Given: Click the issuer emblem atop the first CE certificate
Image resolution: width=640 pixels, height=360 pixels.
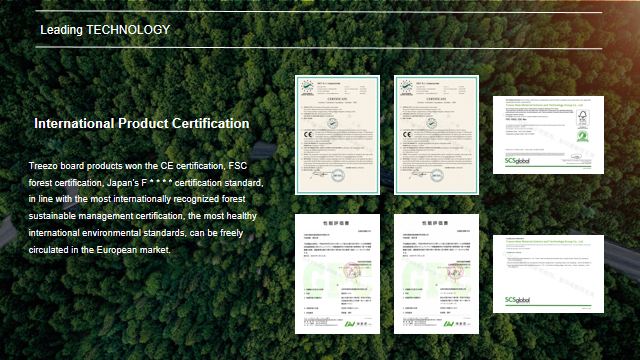Looking at the screenshot, I should point(307,88).
